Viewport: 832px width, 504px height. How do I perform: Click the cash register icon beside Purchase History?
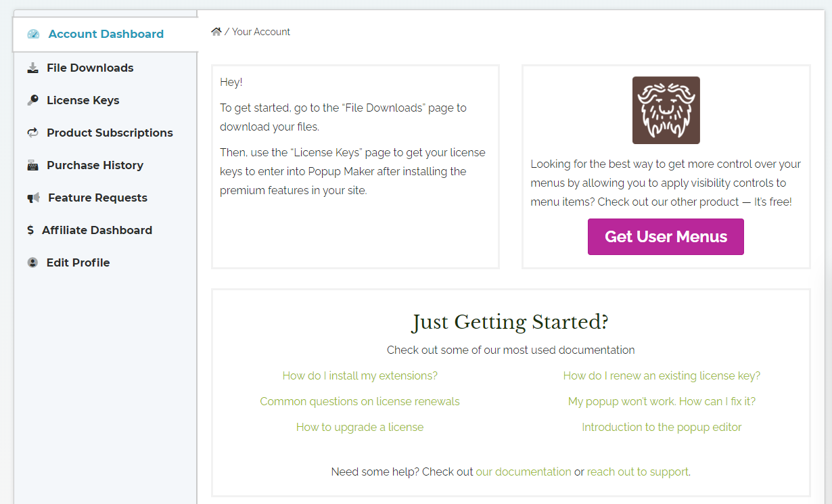pos(32,165)
